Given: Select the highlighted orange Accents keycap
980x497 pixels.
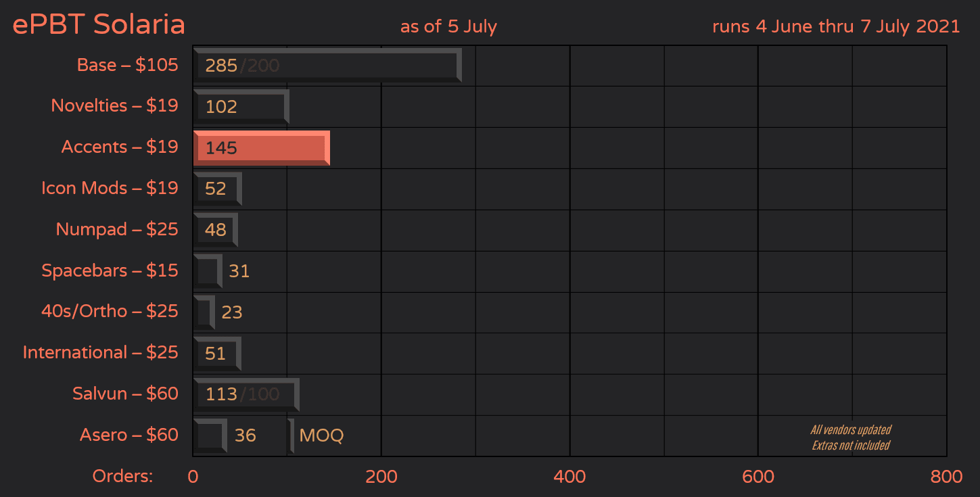Looking at the screenshot, I should pyautogui.click(x=260, y=147).
